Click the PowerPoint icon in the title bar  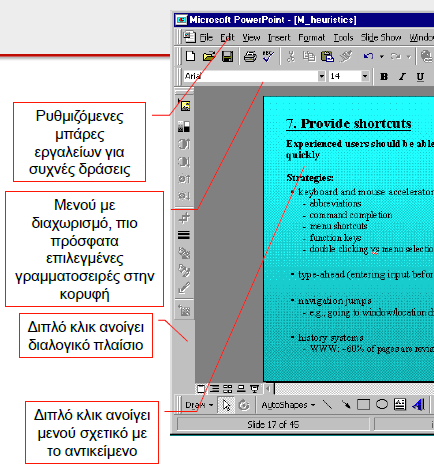pyautogui.click(x=181, y=20)
